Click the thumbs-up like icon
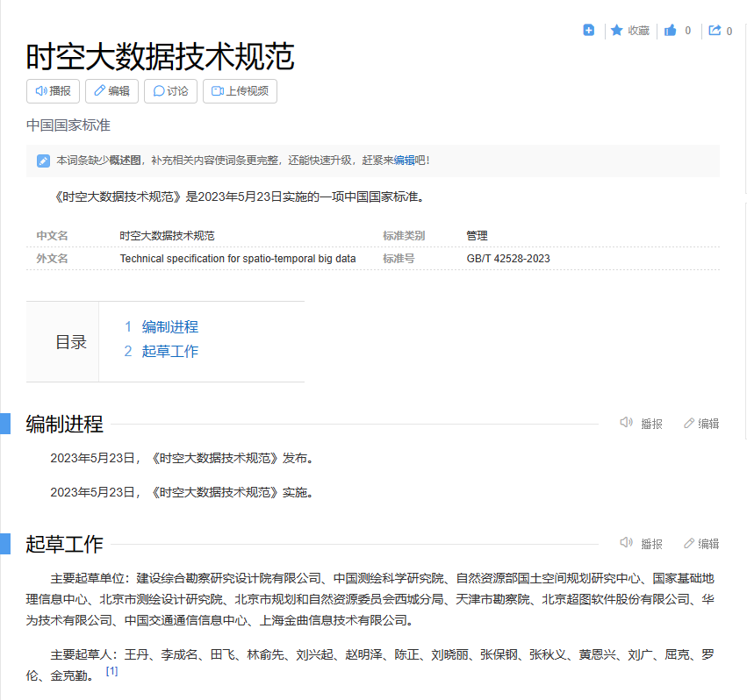The height and width of the screenshot is (700, 747). coord(671,31)
